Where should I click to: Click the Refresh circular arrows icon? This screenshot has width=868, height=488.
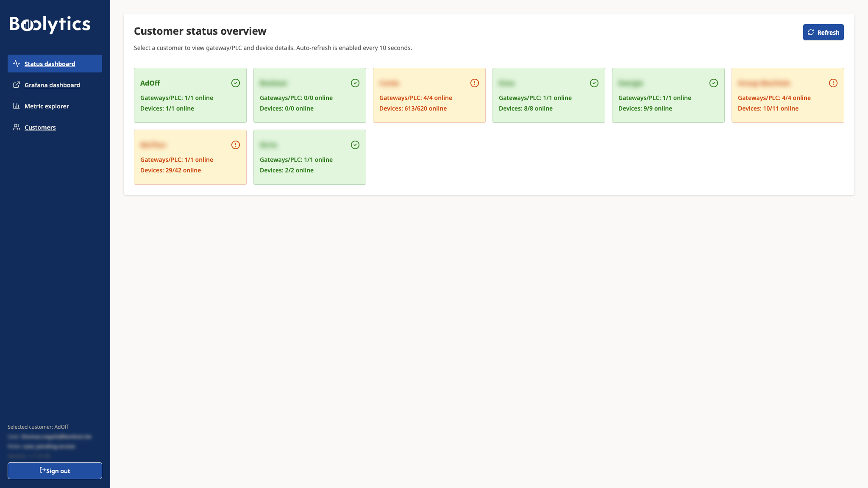(811, 32)
